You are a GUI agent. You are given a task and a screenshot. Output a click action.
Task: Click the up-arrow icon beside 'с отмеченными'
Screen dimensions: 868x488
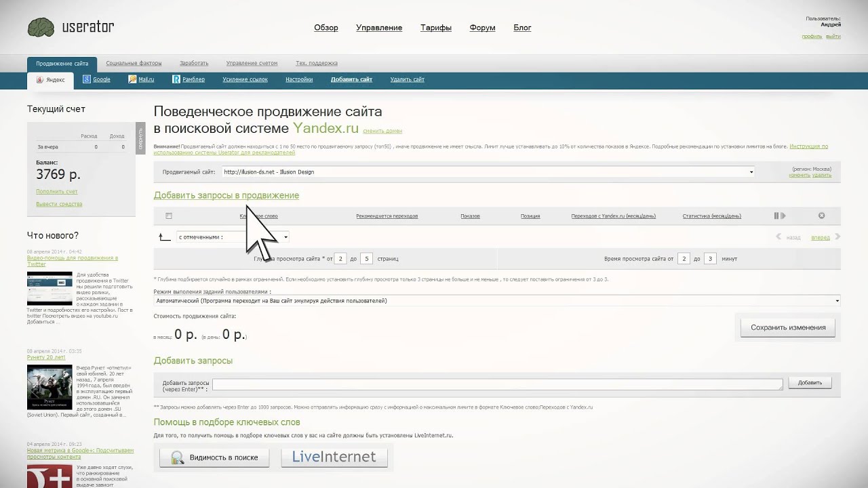(x=164, y=237)
